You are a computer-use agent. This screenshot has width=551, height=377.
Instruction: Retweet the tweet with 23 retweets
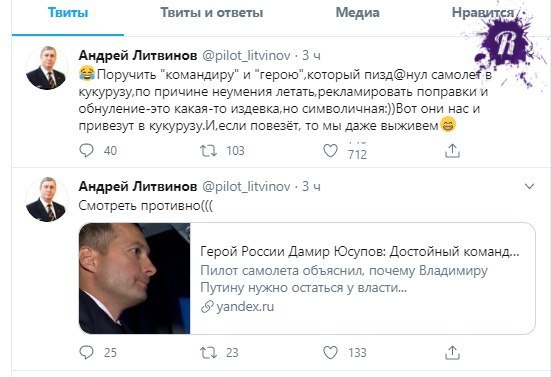click(208, 352)
